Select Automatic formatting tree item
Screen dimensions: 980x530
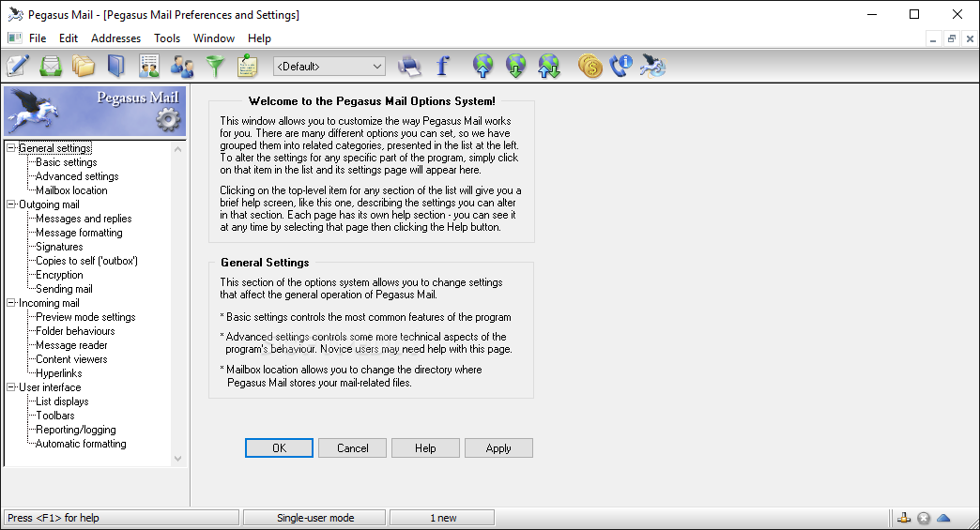coord(81,443)
